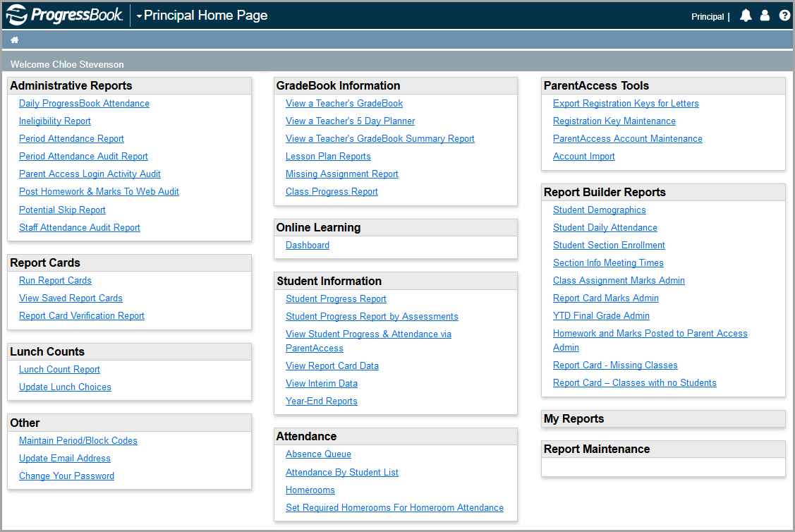Open the Lunch Count Report link
The height and width of the screenshot is (532, 795).
pyautogui.click(x=59, y=370)
